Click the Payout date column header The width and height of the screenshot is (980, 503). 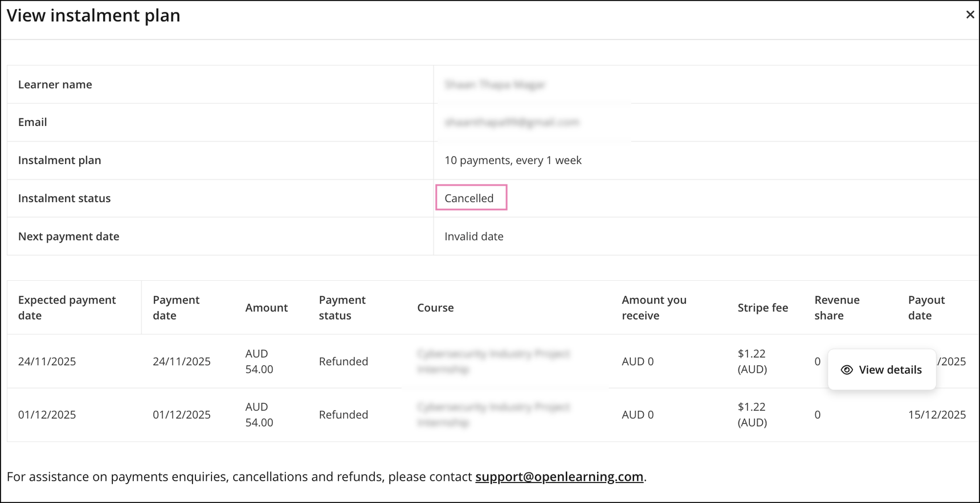click(x=926, y=308)
